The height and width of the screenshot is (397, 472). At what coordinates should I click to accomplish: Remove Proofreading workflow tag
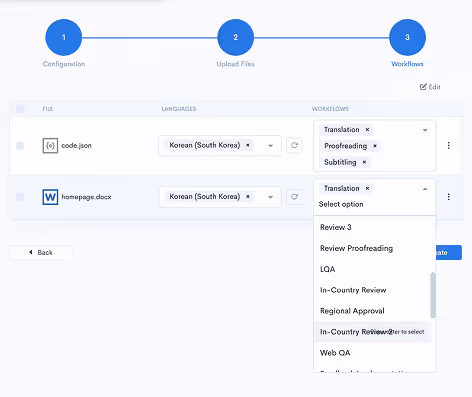pyautogui.click(x=375, y=146)
